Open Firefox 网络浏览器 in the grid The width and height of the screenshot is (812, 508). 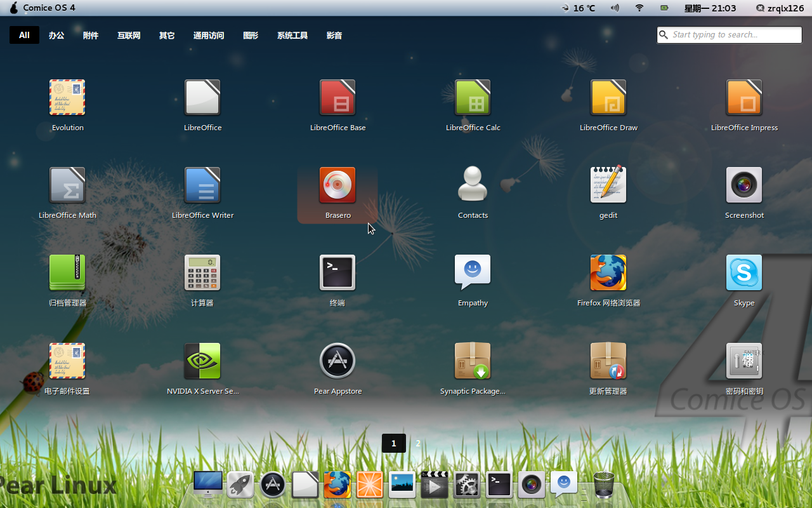pos(608,272)
